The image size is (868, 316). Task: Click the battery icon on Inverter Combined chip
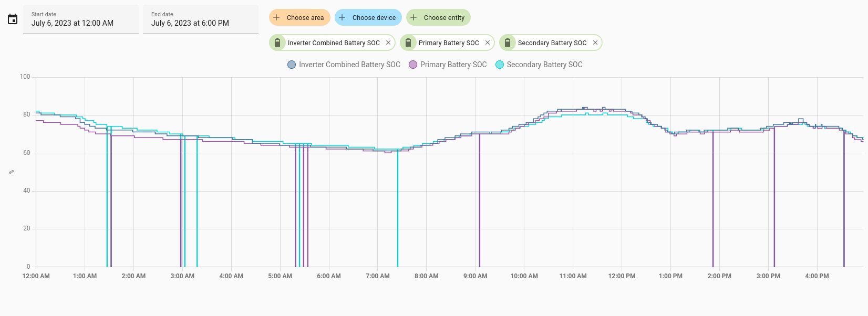277,43
